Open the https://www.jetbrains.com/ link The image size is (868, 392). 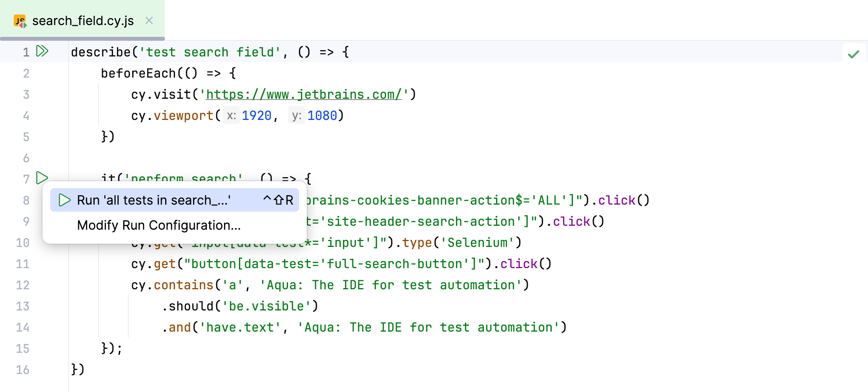pos(304,94)
